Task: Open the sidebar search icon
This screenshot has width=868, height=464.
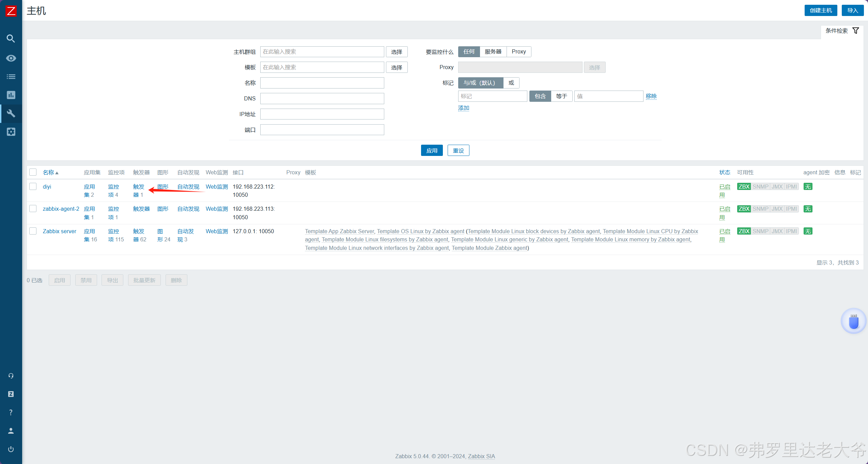Action: pos(11,38)
